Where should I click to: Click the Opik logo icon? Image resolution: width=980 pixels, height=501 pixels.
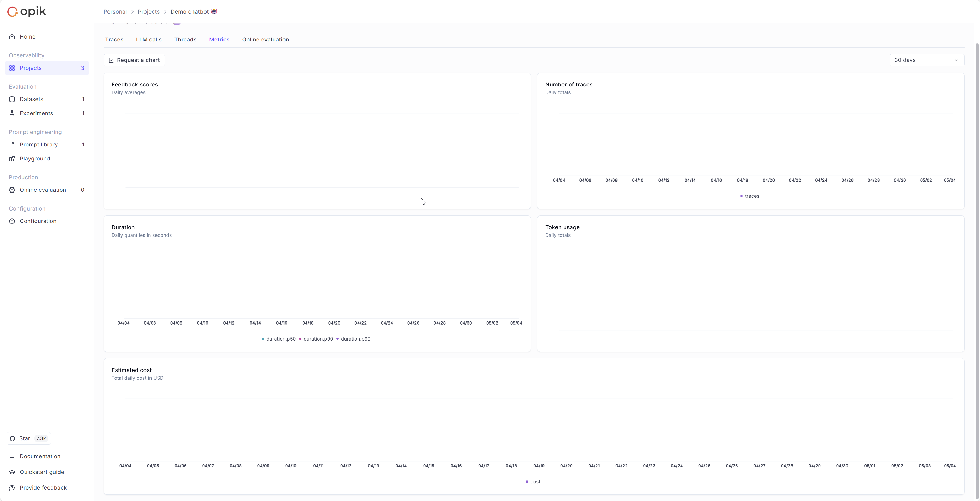pyautogui.click(x=13, y=12)
